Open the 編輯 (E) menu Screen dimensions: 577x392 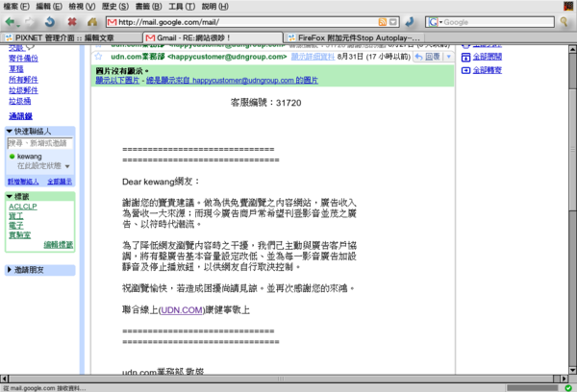click(49, 7)
